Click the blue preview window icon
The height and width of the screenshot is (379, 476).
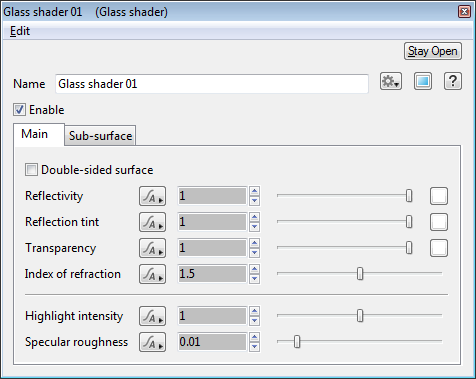click(x=423, y=81)
